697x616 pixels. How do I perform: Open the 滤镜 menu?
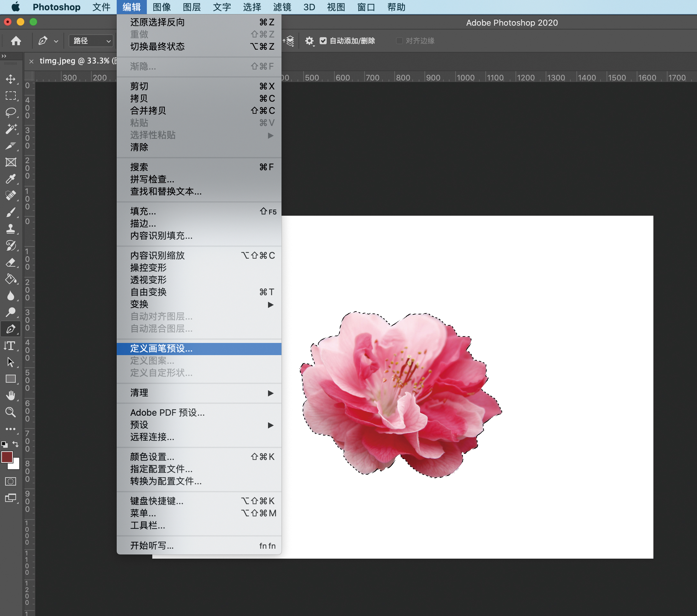282,7
